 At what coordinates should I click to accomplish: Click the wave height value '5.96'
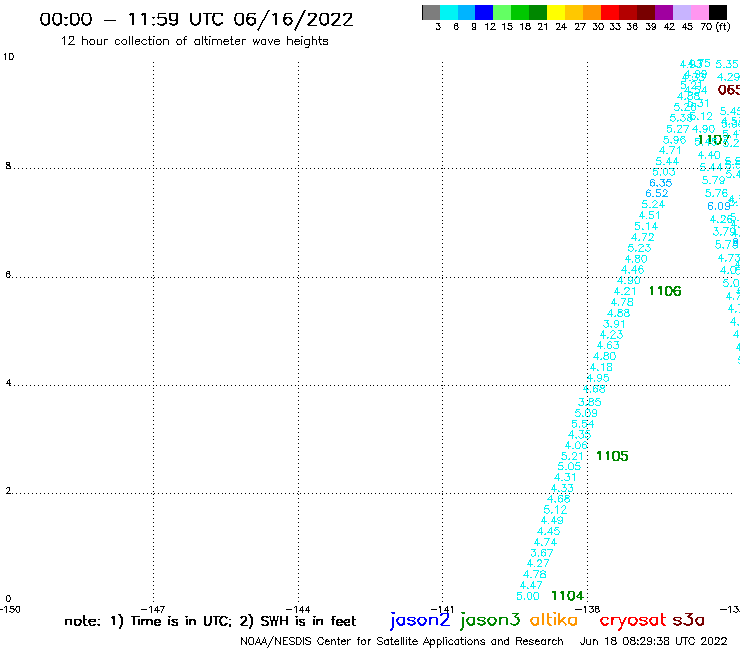click(674, 140)
